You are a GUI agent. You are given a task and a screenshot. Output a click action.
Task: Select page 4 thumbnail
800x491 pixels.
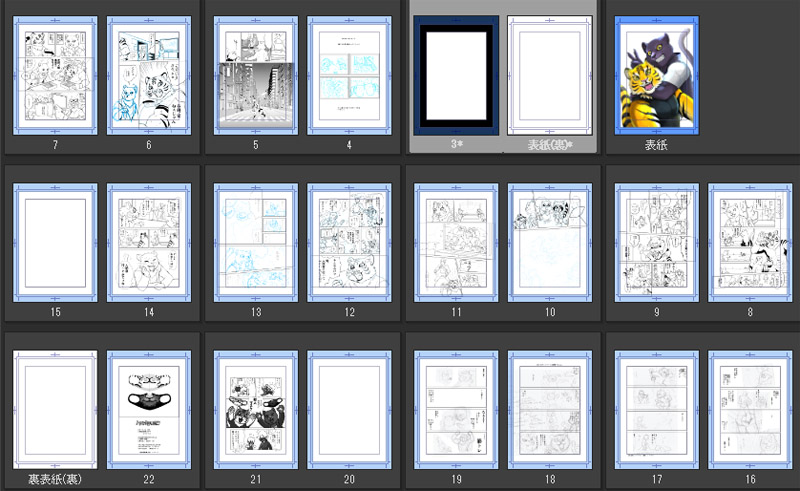point(349,76)
